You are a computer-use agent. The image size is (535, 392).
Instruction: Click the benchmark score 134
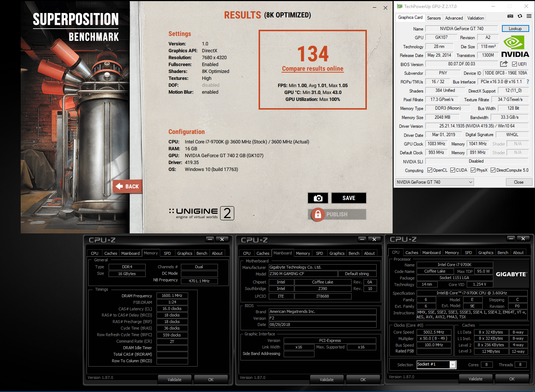pyautogui.click(x=313, y=53)
